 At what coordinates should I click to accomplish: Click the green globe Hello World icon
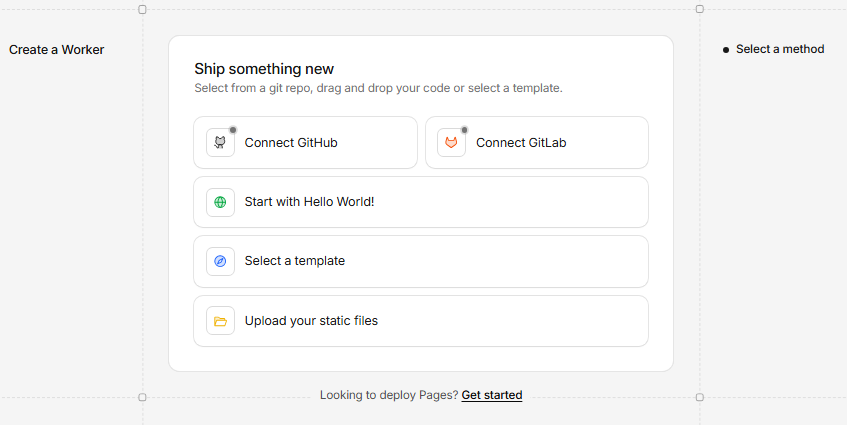click(220, 202)
